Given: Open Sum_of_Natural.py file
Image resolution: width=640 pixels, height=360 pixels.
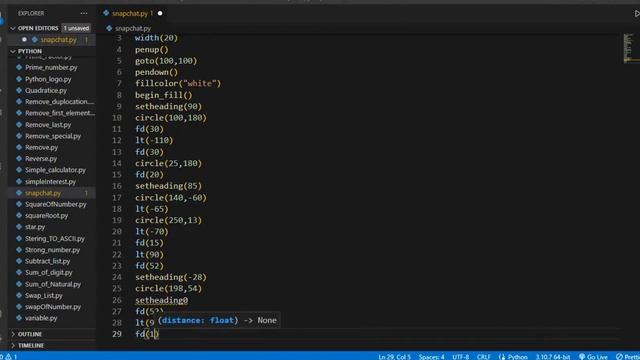Looking at the screenshot, I should coord(53,284).
